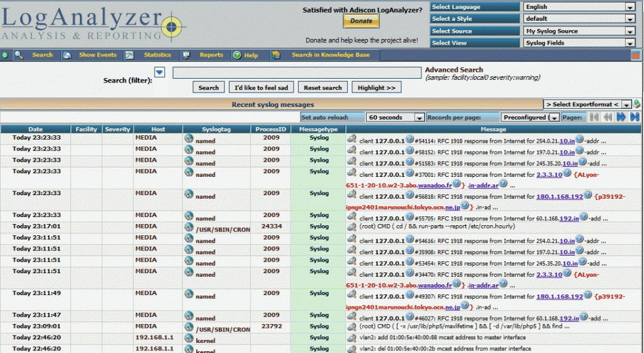Click the icon at the far right of the menu bar
Image resolution: width=644 pixels, height=353 pixels.
(635, 55)
